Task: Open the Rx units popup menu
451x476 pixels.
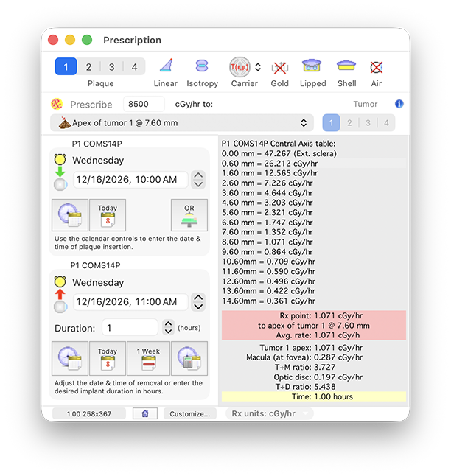Action: point(268,413)
